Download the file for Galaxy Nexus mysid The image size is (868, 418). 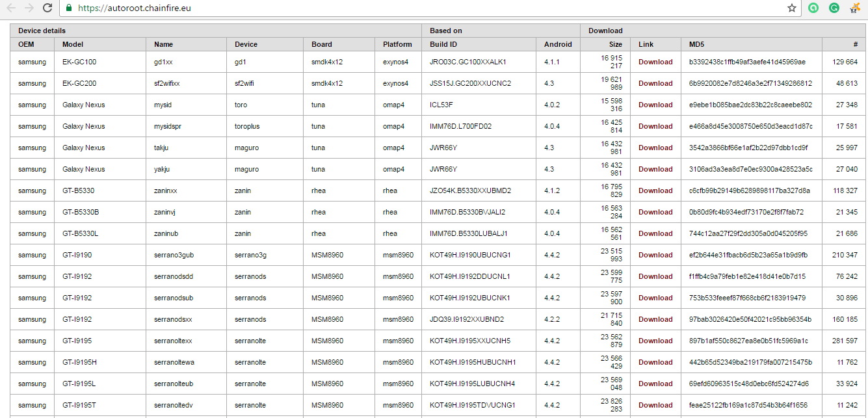coord(655,104)
